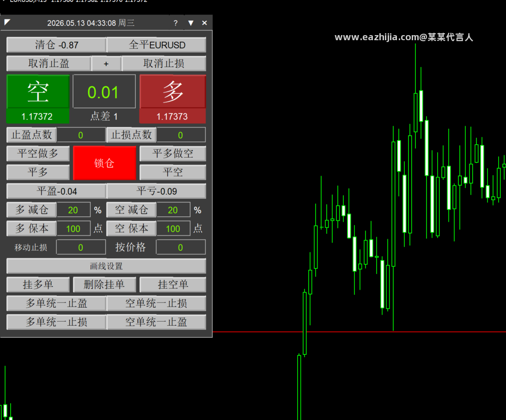Click the plus button between cancel buttons
The height and width of the screenshot is (420, 506).
pos(106,64)
